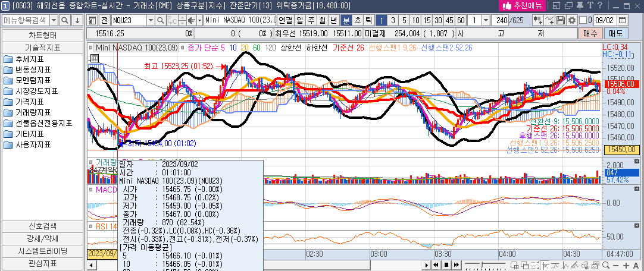Open the 강세/약세 section tab
This screenshot has height=271, width=644.
click(x=43, y=239)
